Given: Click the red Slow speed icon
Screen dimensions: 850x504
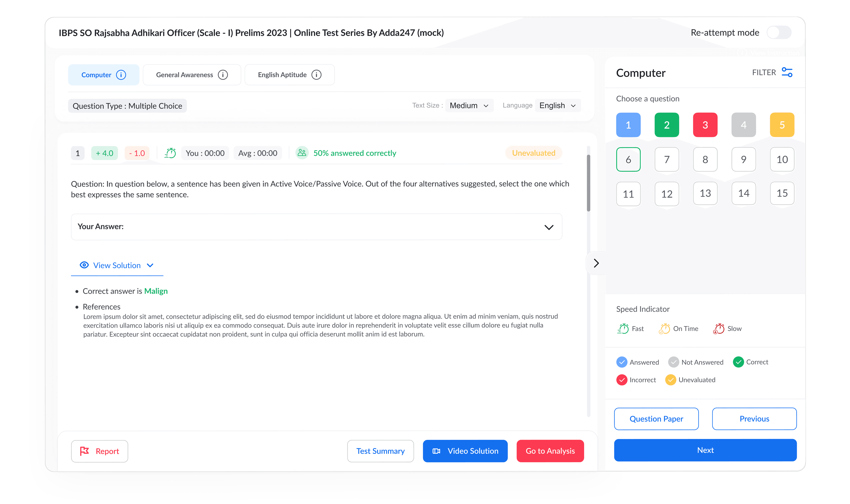Looking at the screenshot, I should (719, 329).
